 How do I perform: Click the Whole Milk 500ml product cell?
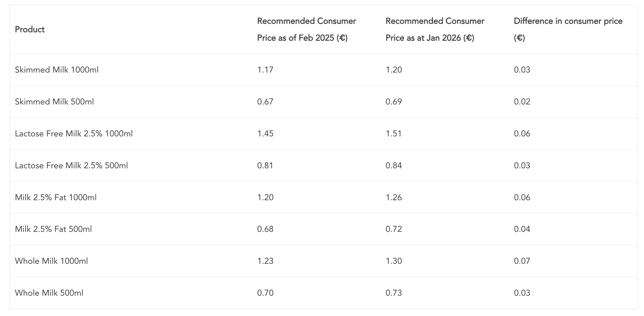(49, 293)
